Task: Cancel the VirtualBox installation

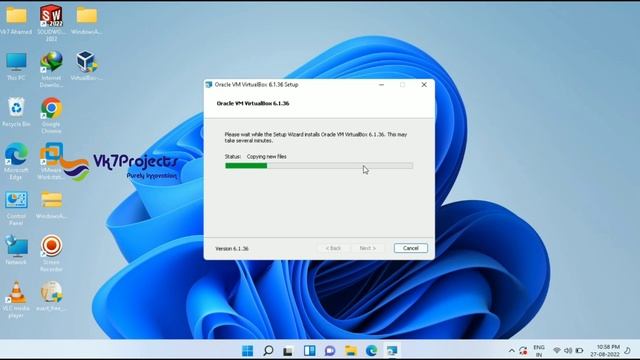Action: coord(411,248)
